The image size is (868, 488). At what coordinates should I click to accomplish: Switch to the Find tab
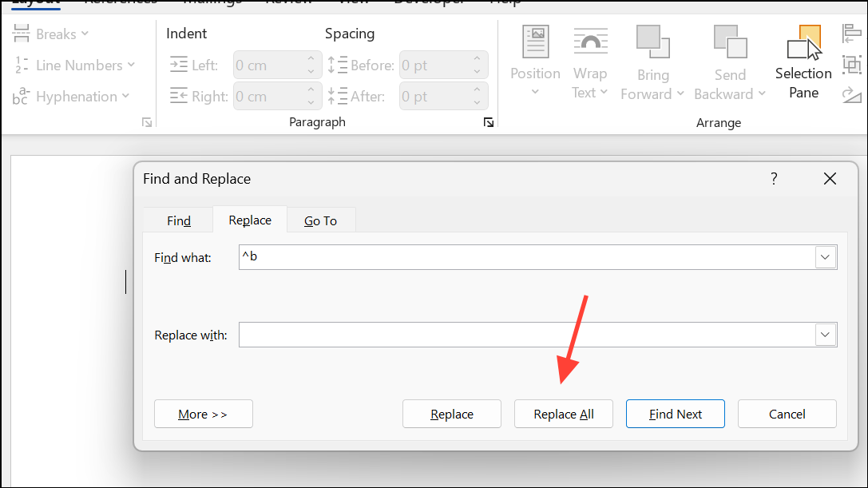179,220
